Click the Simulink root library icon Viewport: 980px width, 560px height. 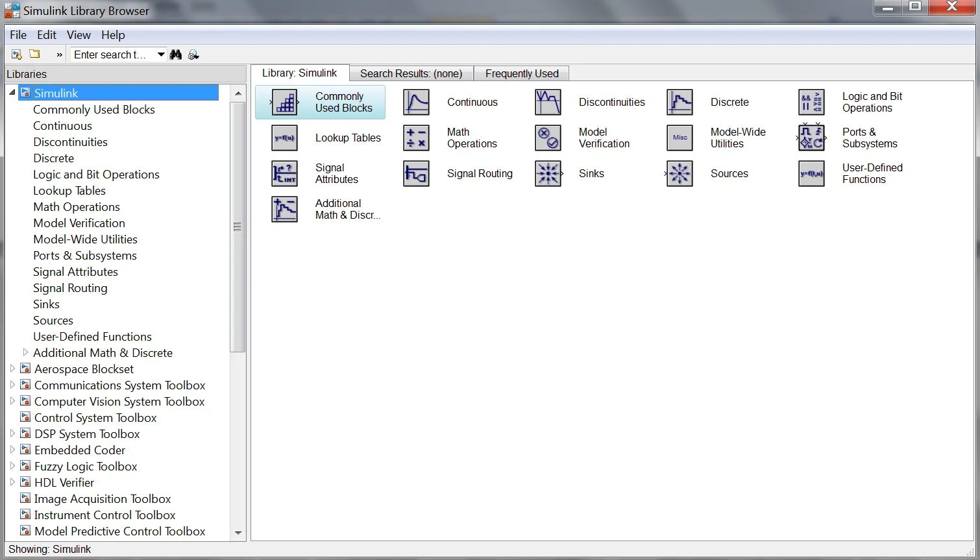coord(25,93)
